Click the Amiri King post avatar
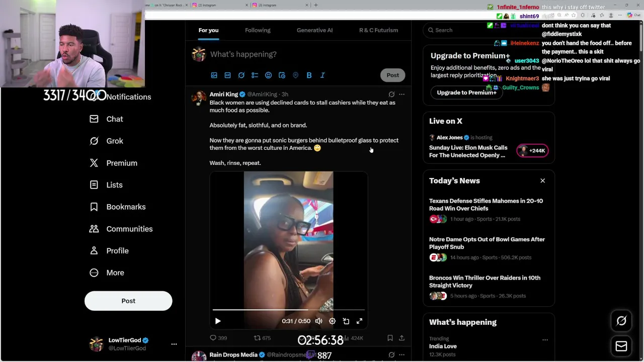This screenshot has height=362, width=644. pyautogui.click(x=199, y=98)
